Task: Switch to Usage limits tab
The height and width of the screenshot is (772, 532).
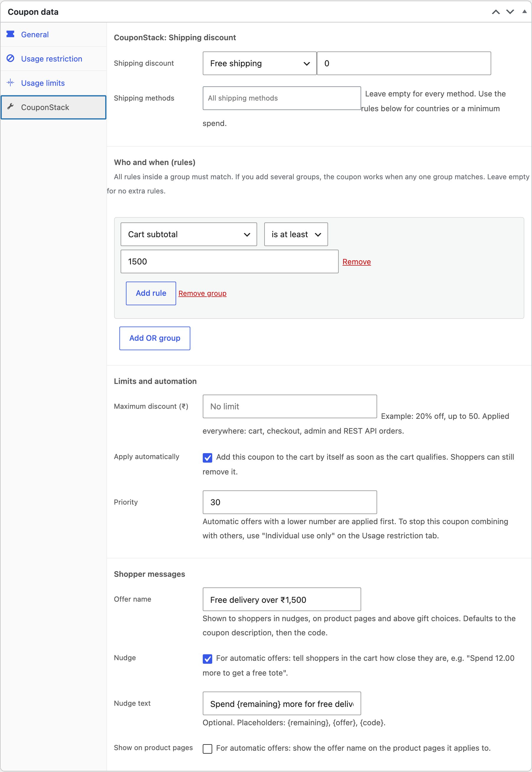Action: click(53, 83)
